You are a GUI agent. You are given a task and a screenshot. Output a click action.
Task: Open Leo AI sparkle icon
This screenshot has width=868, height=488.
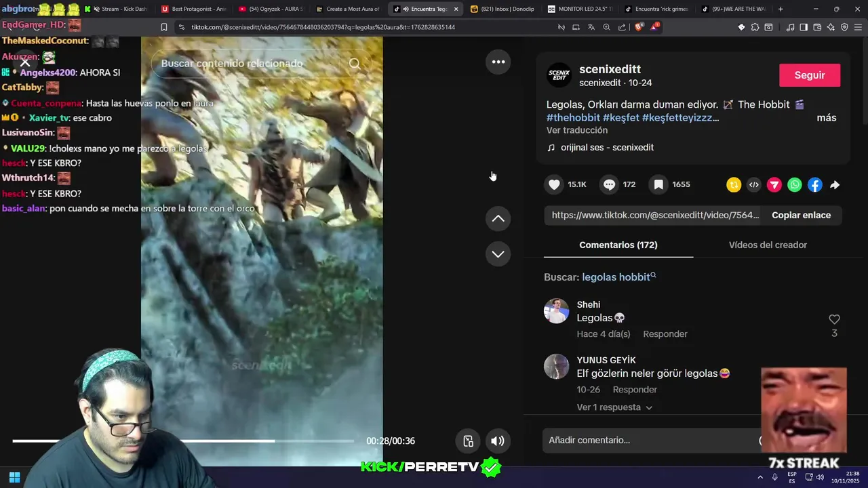[831, 27]
